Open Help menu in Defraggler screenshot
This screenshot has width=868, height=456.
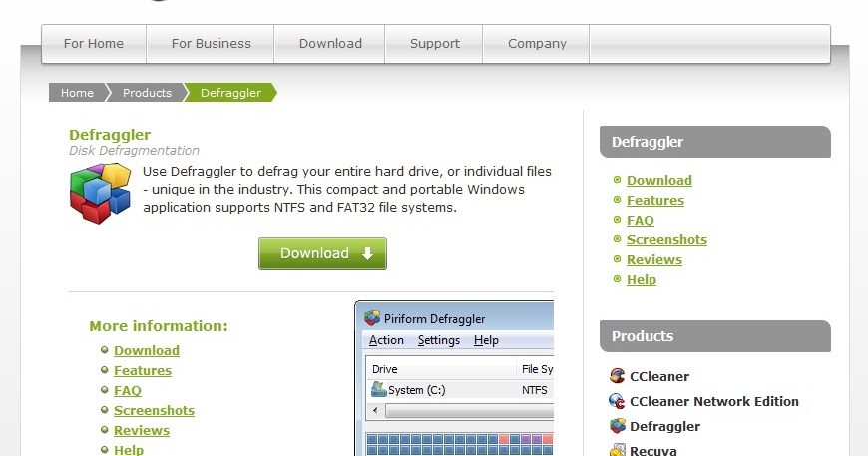click(486, 340)
